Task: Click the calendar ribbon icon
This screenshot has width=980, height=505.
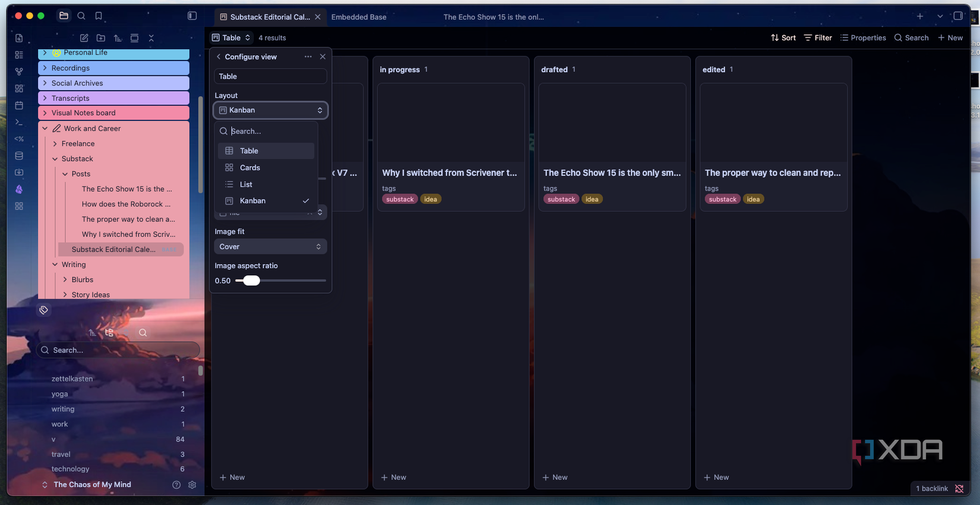Action: point(19,105)
